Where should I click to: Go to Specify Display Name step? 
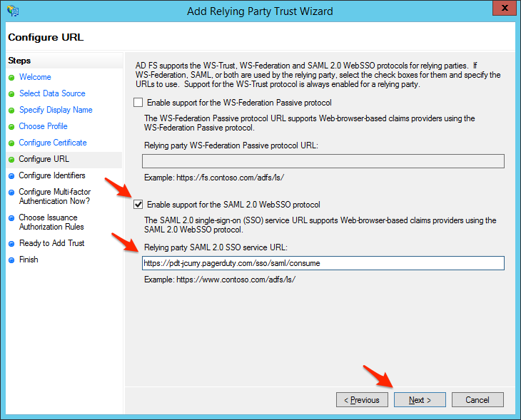pos(56,110)
